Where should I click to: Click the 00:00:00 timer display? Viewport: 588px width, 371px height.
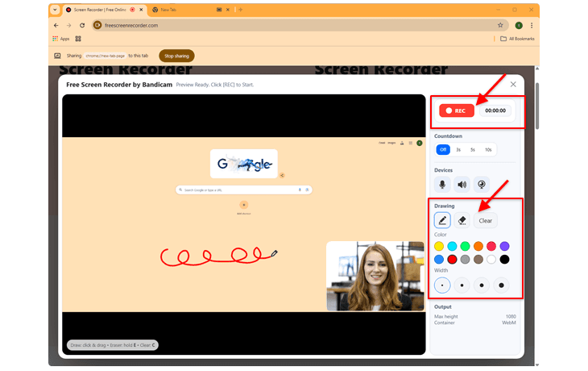(495, 110)
